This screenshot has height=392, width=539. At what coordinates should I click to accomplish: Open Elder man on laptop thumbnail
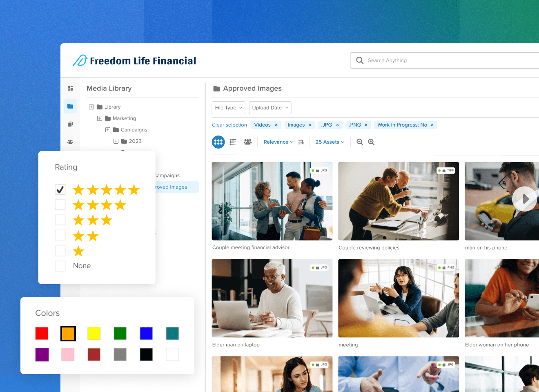tap(272, 298)
